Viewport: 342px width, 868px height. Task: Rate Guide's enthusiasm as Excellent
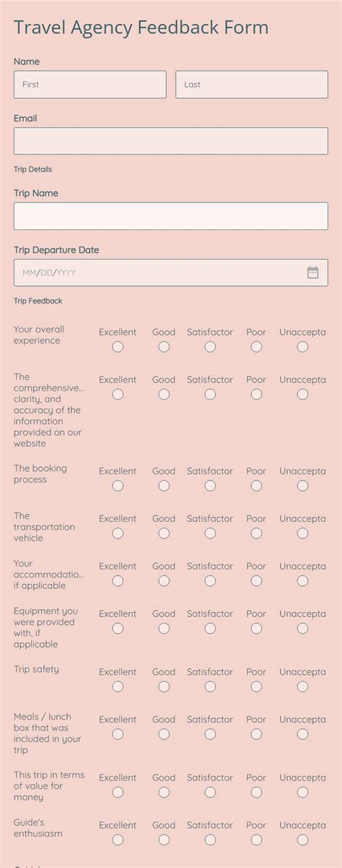click(118, 840)
